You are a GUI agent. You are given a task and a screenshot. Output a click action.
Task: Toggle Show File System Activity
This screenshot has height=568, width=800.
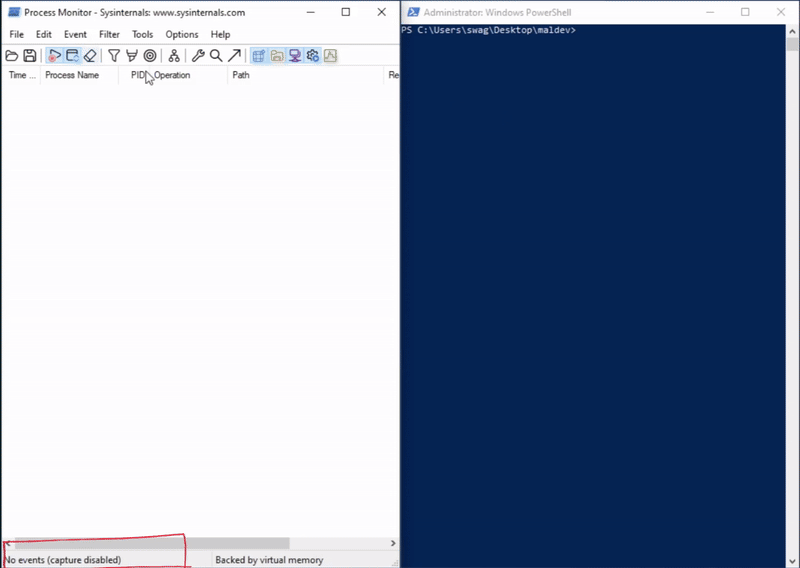[x=277, y=56]
